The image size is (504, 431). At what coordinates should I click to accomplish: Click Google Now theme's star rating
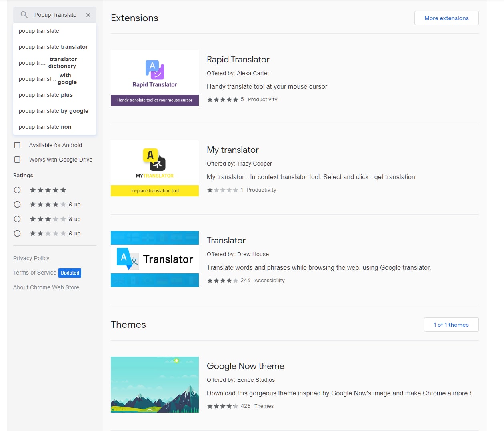pos(222,406)
